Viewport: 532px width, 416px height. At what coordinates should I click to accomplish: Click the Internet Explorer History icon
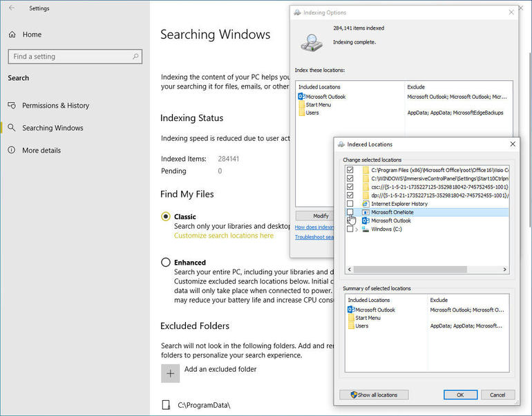coord(365,204)
